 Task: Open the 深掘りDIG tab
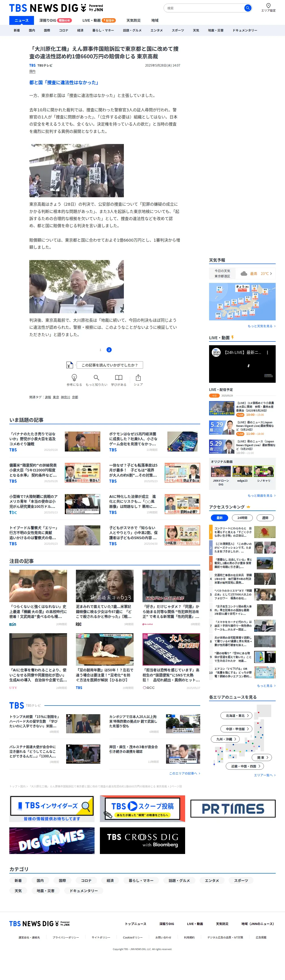point(55,21)
